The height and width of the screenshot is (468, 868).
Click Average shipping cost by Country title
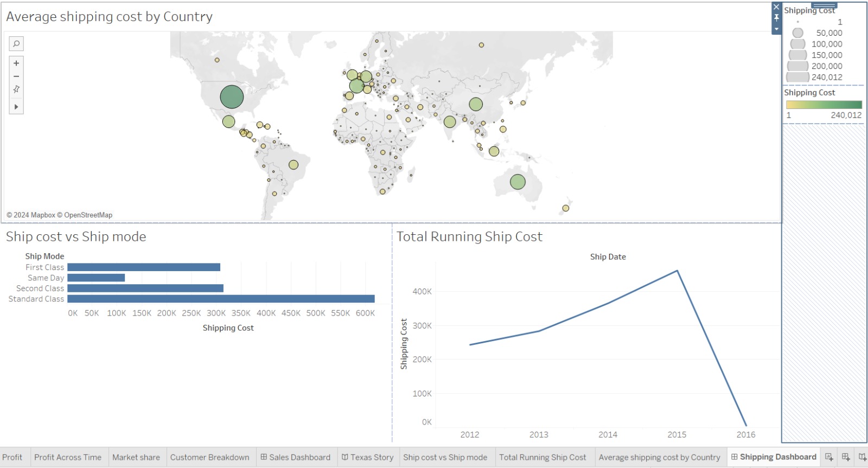109,16
